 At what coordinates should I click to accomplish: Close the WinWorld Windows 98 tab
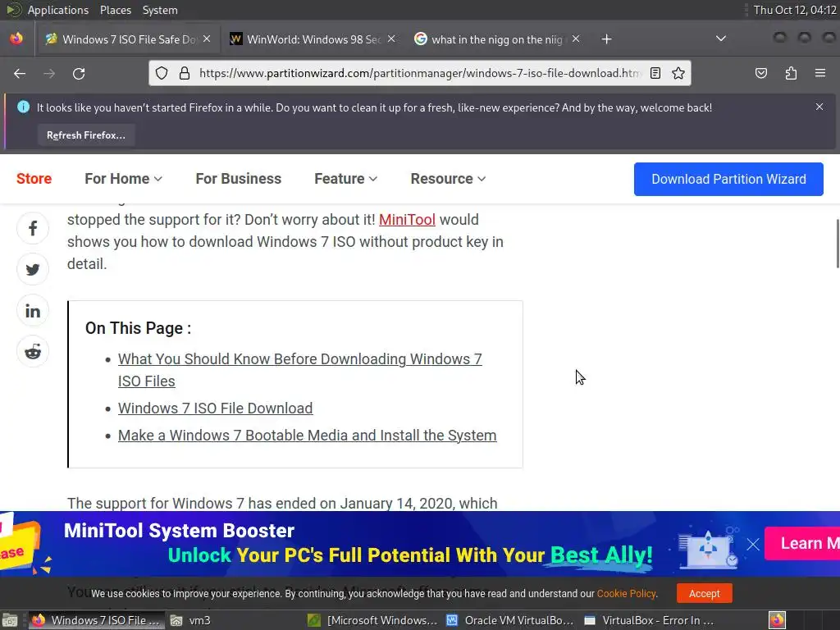(391, 39)
